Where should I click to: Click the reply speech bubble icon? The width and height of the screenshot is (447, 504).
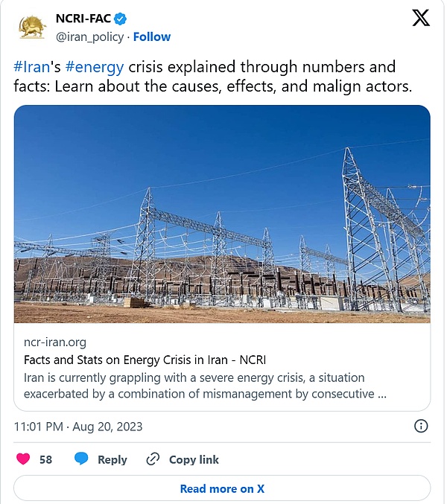point(81,459)
